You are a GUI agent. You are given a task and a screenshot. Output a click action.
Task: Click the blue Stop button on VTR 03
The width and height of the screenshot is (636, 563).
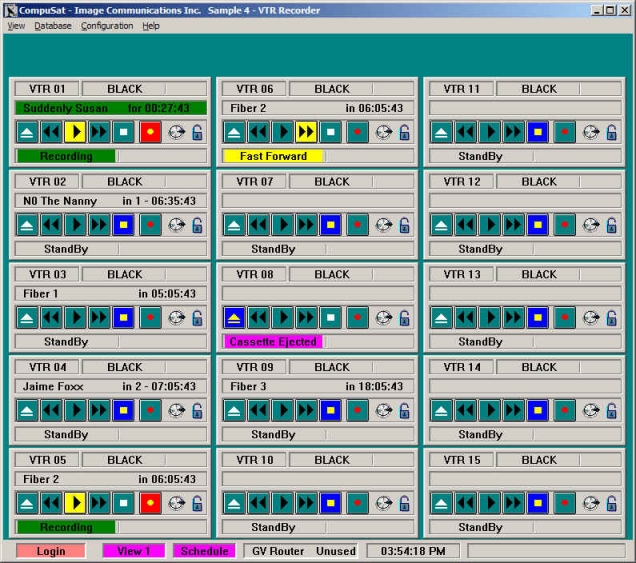click(123, 317)
